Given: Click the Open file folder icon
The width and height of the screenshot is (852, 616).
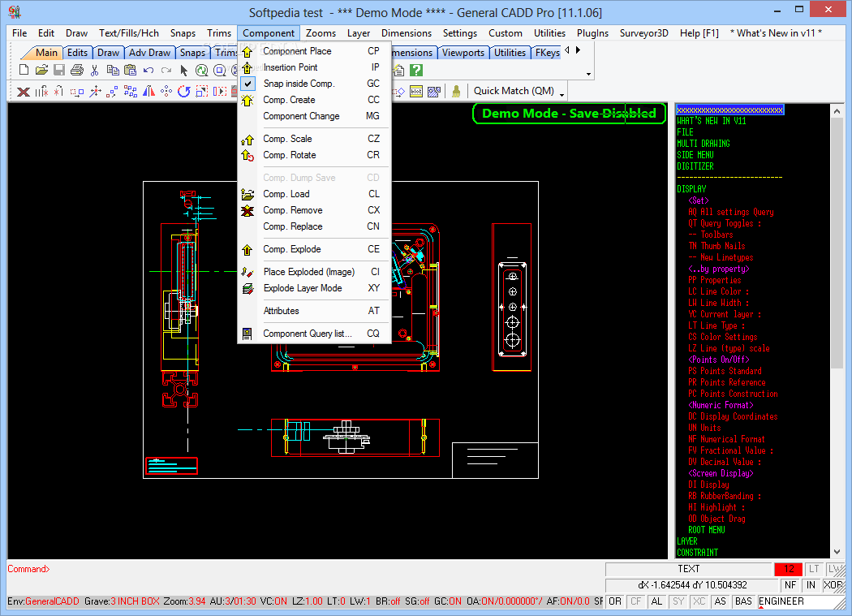Looking at the screenshot, I should pyautogui.click(x=42, y=70).
